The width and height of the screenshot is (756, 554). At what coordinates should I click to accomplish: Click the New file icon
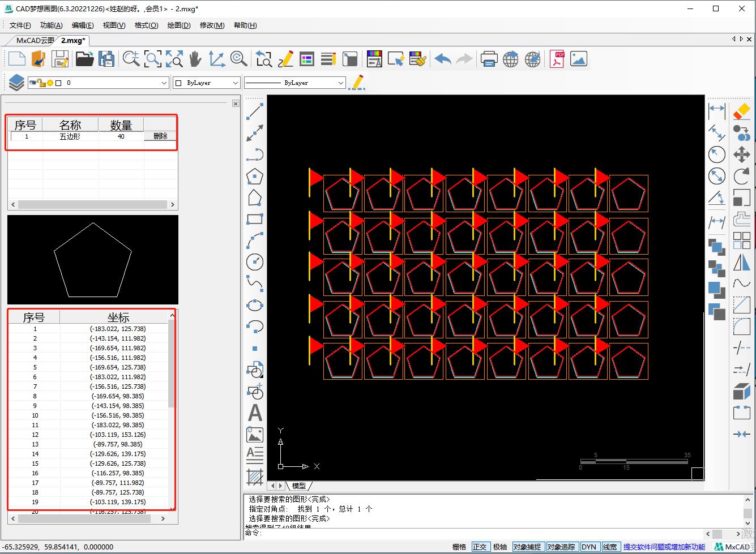16,59
